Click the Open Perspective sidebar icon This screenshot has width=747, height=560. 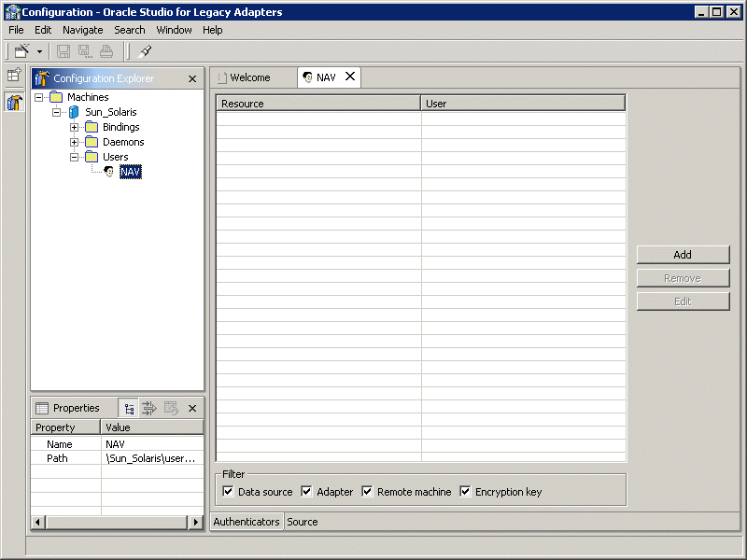14,76
